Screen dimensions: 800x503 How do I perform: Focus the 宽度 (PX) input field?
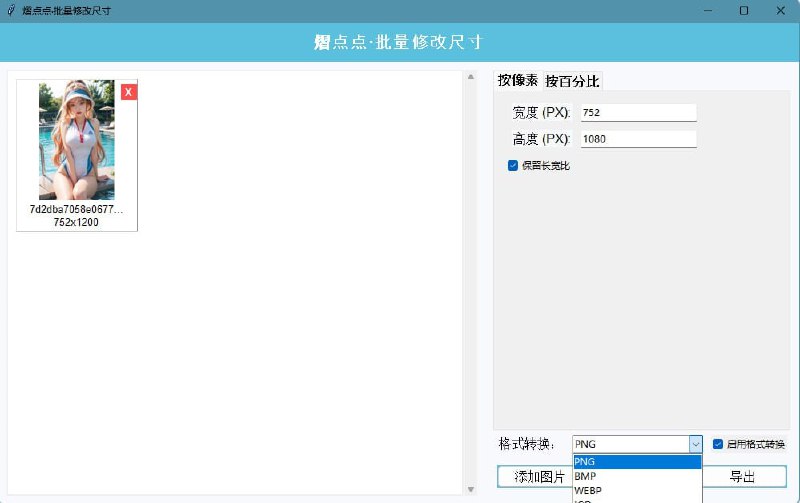click(637, 112)
